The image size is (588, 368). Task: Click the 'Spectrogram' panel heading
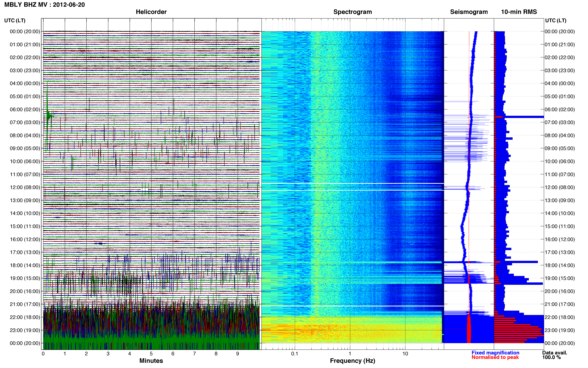[x=352, y=12]
